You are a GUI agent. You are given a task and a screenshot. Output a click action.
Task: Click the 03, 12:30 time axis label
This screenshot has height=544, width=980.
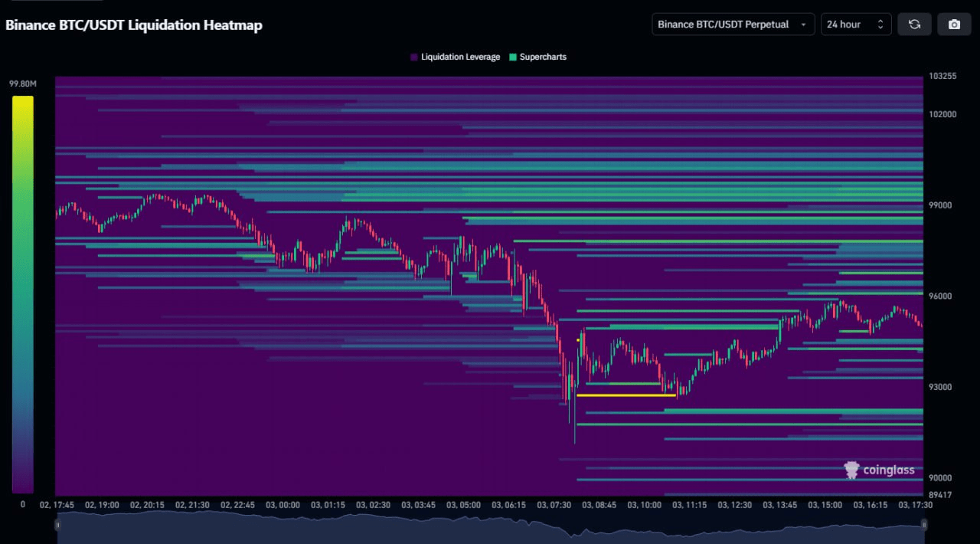734,506
